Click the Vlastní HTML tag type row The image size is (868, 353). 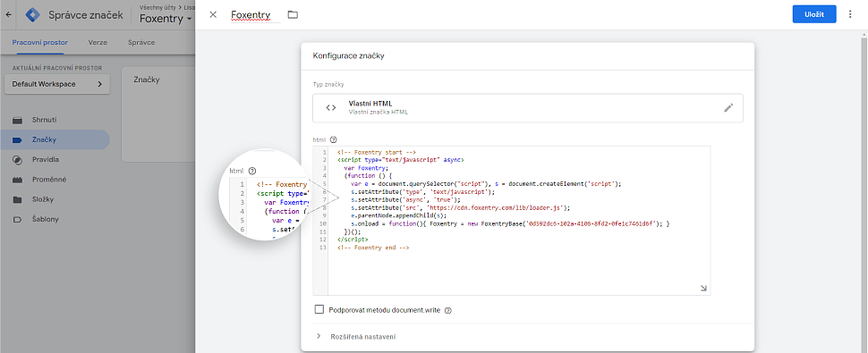click(x=528, y=108)
